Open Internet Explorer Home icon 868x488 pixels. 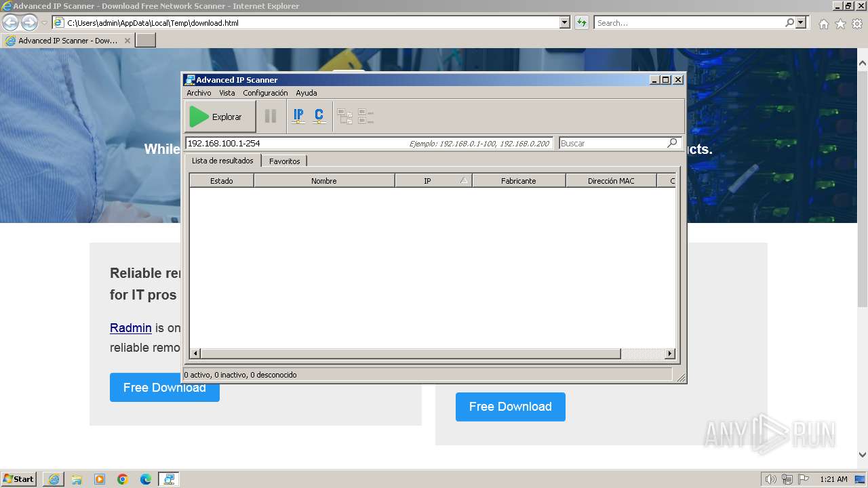823,24
